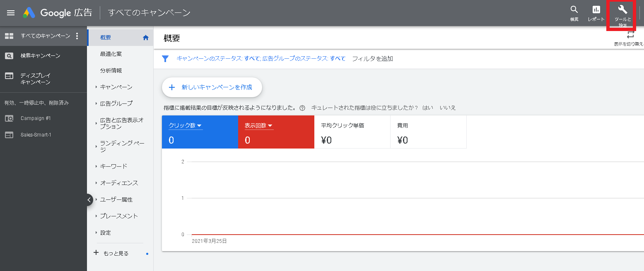Image resolution: width=644 pixels, height=271 pixels.
Task: Click the すべてのキャンペーン header title
Action: [x=149, y=13]
